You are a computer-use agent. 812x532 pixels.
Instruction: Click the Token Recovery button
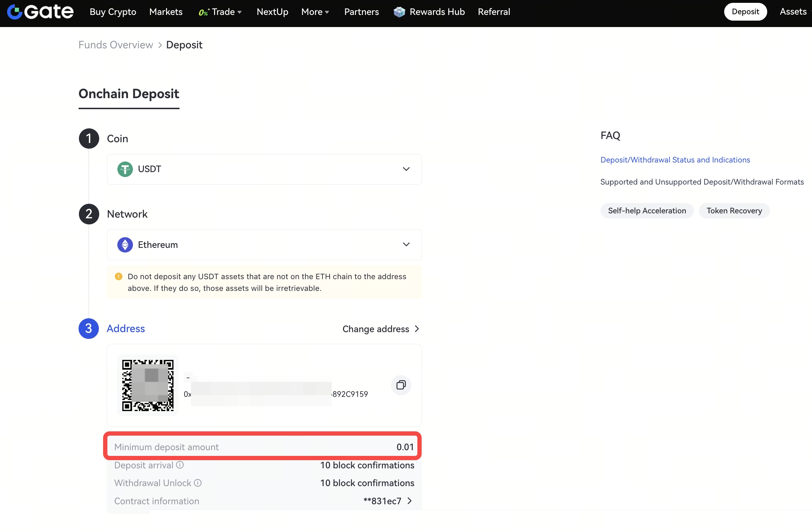[x=734, y=211]
